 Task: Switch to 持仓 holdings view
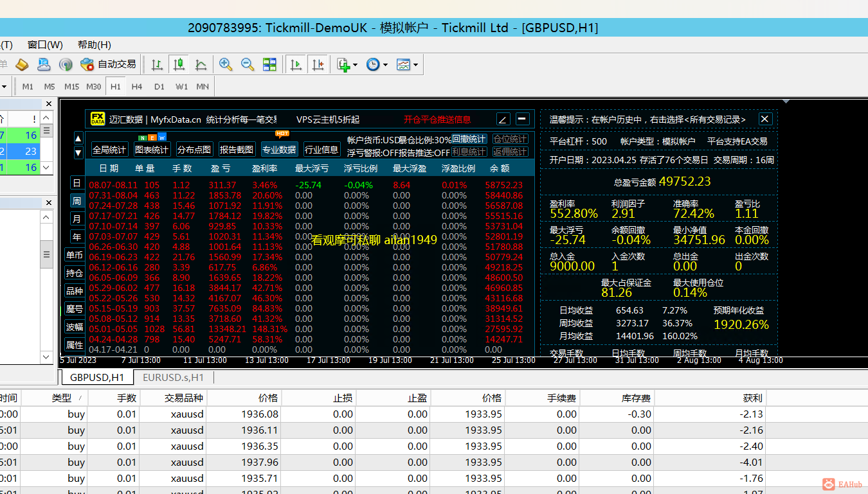(x=75, y=273)
